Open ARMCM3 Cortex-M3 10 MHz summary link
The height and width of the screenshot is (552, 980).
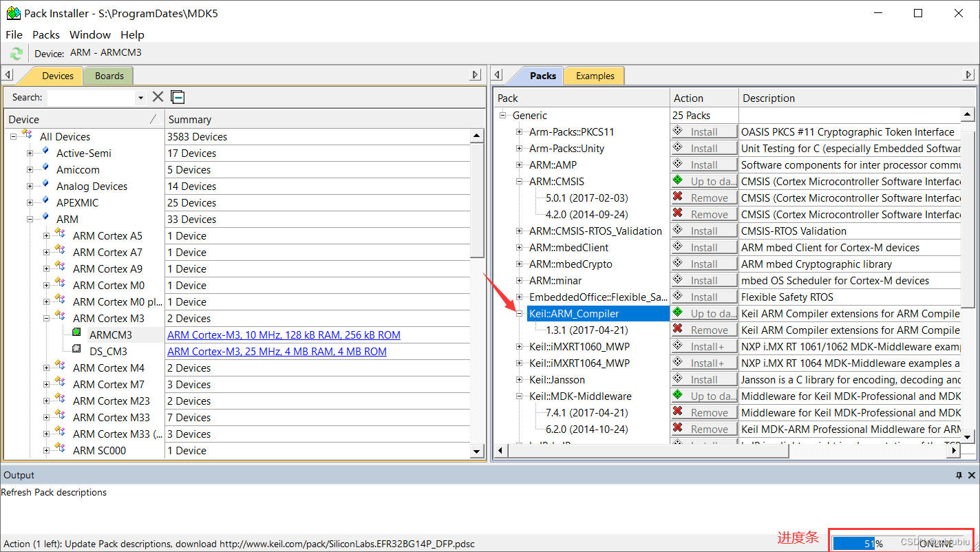(284, 335)
